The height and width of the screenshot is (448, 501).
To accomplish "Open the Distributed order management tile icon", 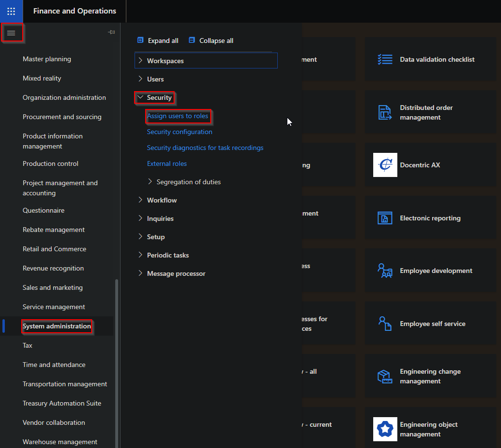I will pyautogui.click(x=385, y=112).
